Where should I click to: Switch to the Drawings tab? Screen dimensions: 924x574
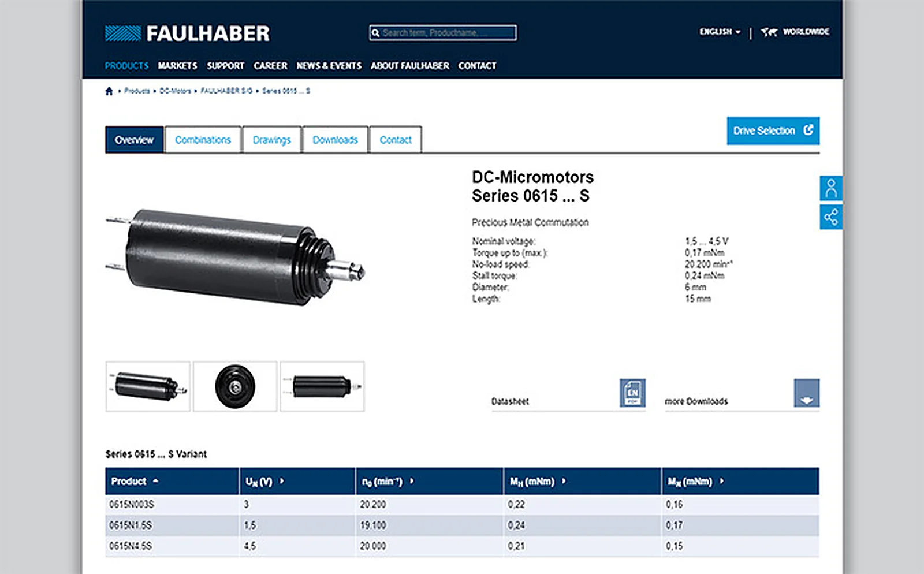(x=272, y=140)
